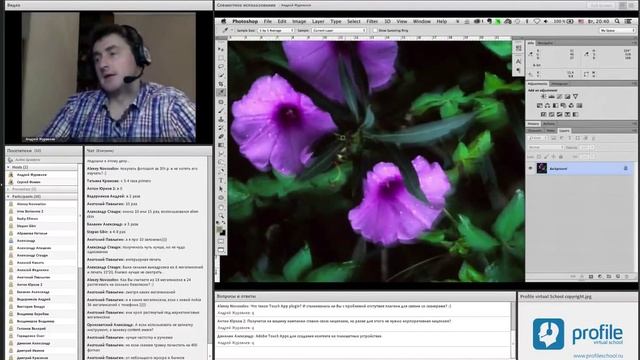
Task: Select the Clone Stamp tool
Action: [221, 119]
